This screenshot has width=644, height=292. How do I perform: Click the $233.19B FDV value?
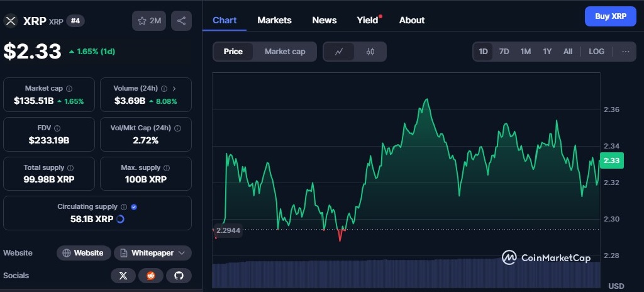49,140
